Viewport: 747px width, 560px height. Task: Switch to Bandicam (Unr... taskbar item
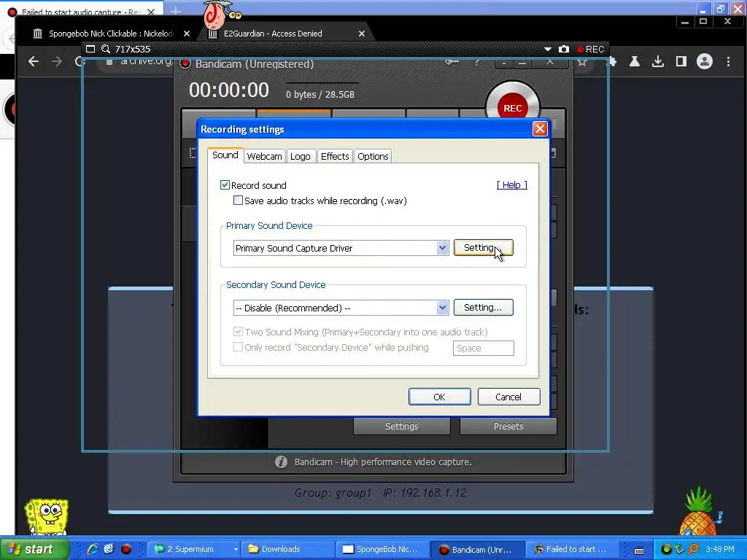(x=478, y=549)
